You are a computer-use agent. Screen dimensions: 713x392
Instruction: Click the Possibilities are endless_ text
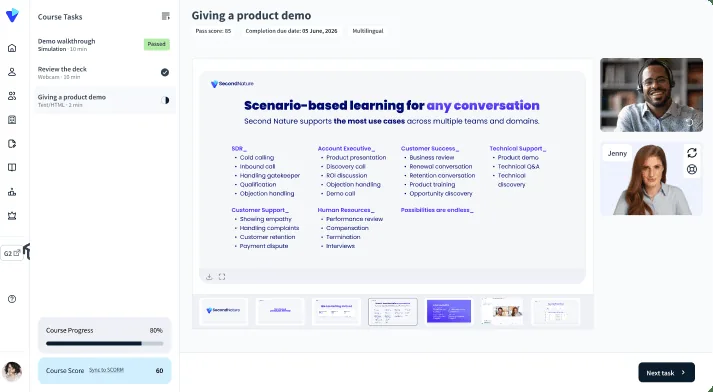tap(437, 210)
